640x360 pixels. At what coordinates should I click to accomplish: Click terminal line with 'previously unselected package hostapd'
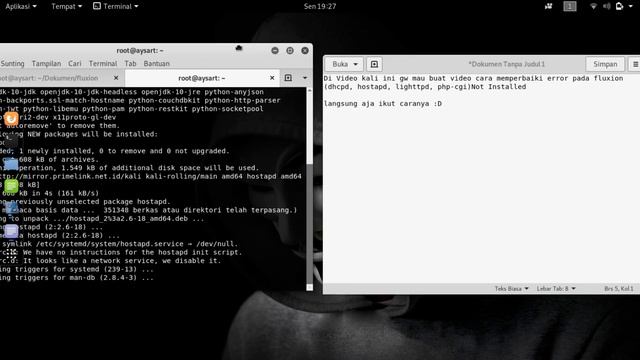85,202
